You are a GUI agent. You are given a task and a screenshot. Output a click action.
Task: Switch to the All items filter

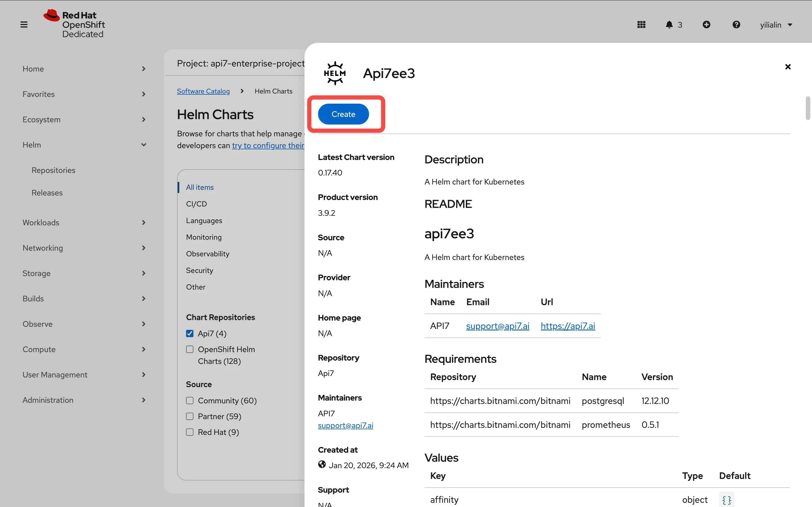coord(199,187)
